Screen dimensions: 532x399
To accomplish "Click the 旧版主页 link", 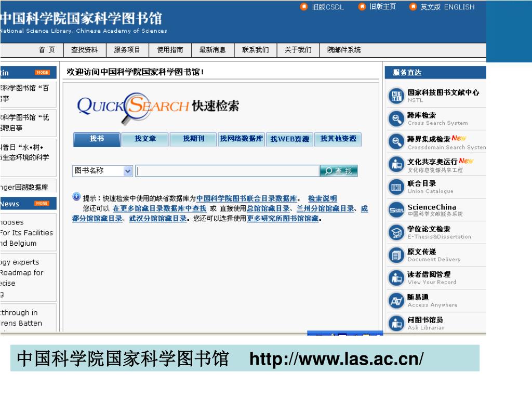I will tap(382, 7).
